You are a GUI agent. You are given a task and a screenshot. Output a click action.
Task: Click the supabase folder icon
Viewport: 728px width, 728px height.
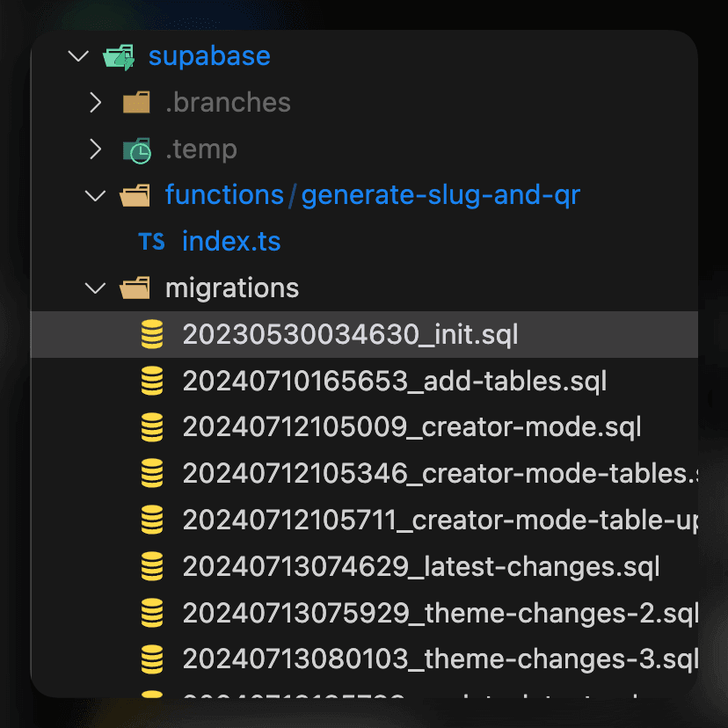pyautogui.click(x=119, y=57)
